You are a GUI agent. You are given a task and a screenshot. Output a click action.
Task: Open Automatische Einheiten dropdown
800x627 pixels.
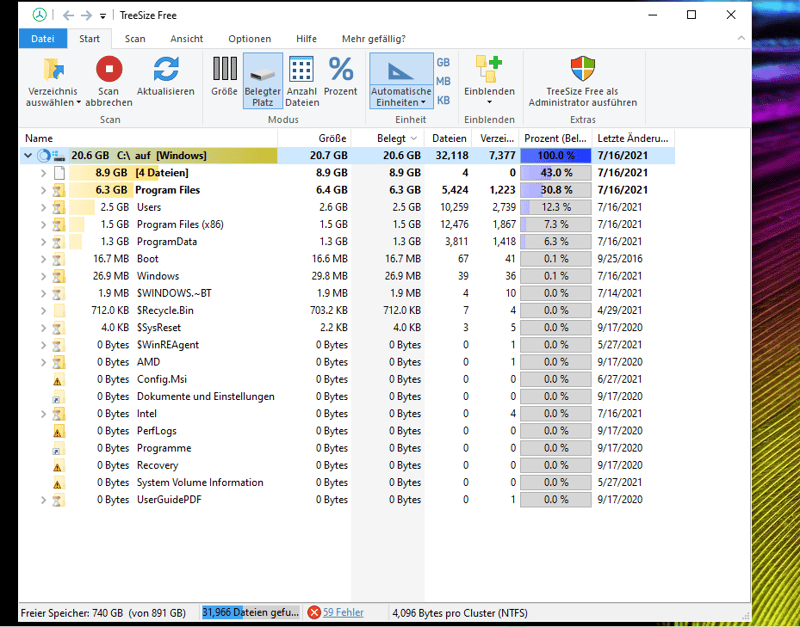click(x=401, y=80)
